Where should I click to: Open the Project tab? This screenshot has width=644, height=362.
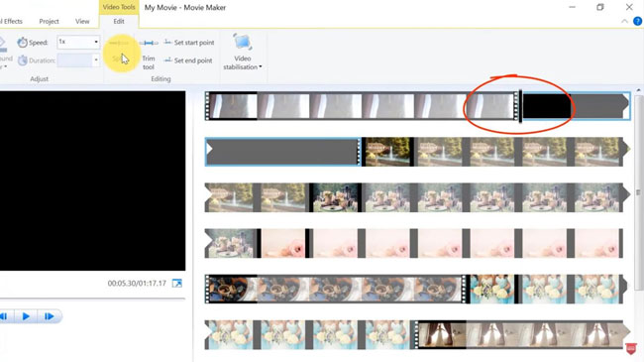coord(49,21)
